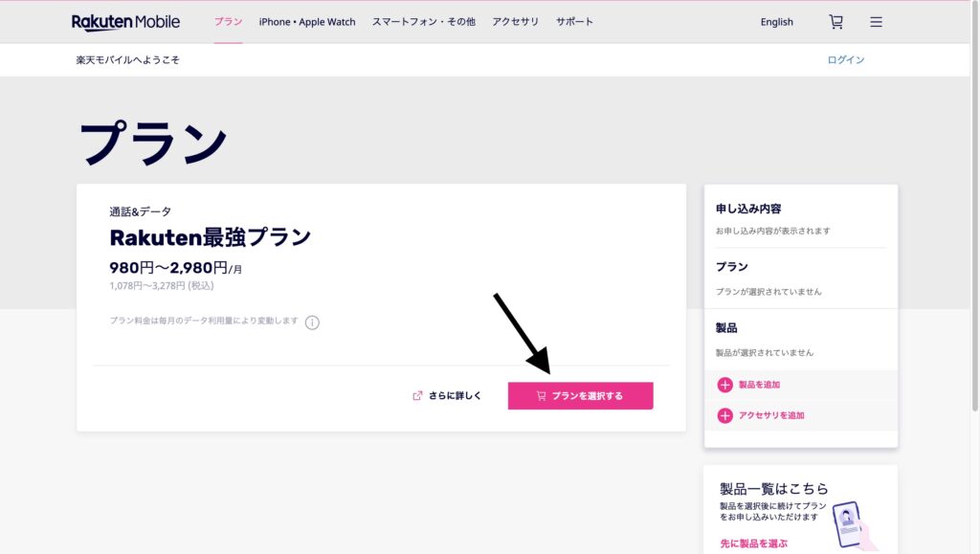Switch language to English
The image size is (980, 554).
click(776, 22)
